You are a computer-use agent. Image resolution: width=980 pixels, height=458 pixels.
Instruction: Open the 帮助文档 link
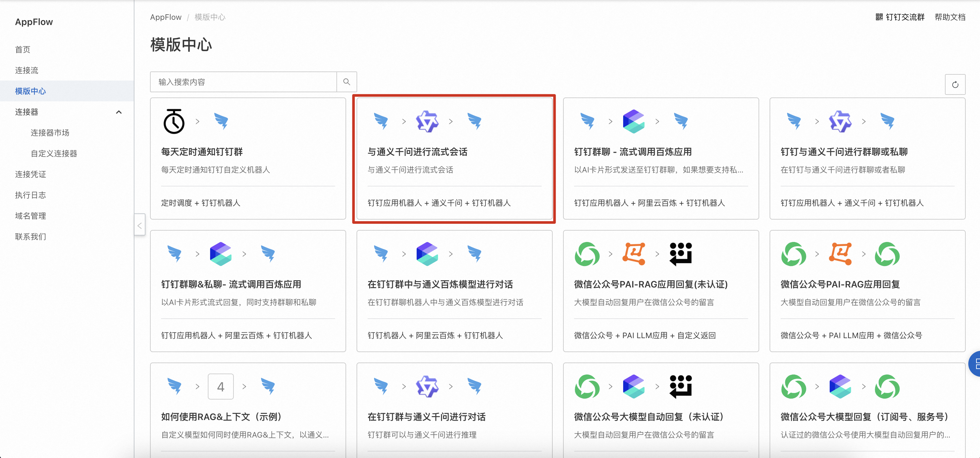[x=949, y=17]
